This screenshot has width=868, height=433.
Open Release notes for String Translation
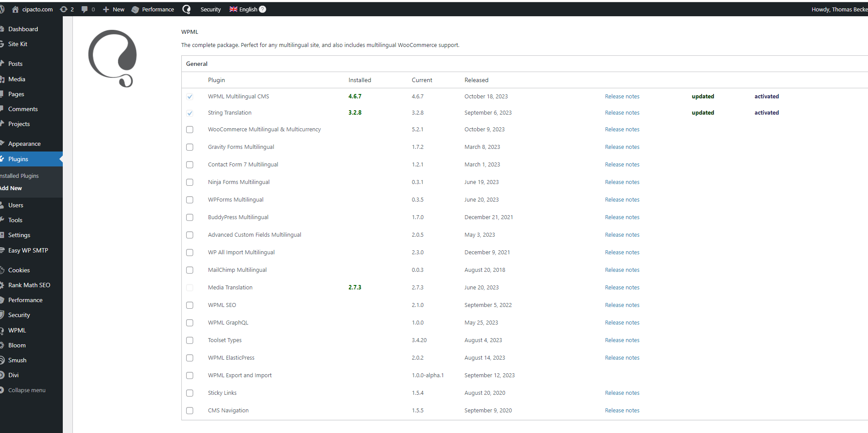coord(622,113)
